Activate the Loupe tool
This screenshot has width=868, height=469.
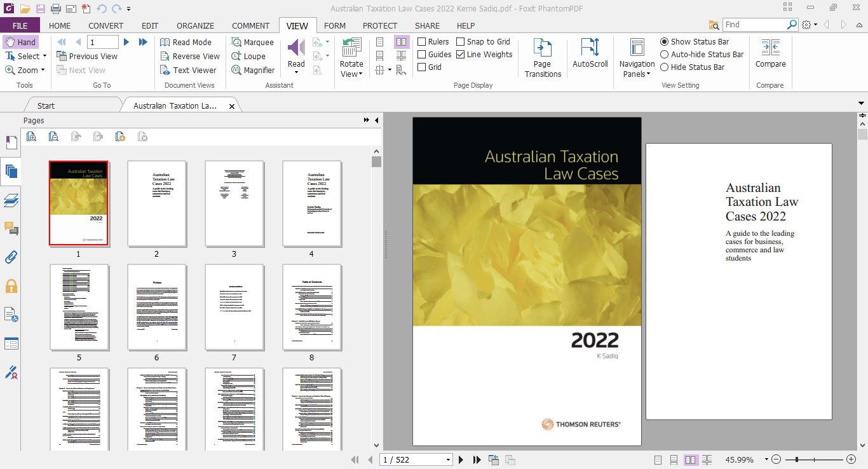(248, 56)
